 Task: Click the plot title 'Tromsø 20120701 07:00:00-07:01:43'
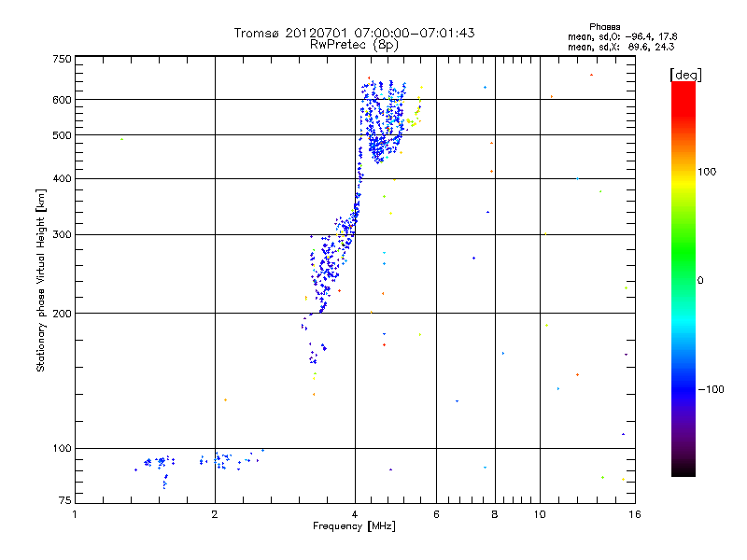(354, 33)
